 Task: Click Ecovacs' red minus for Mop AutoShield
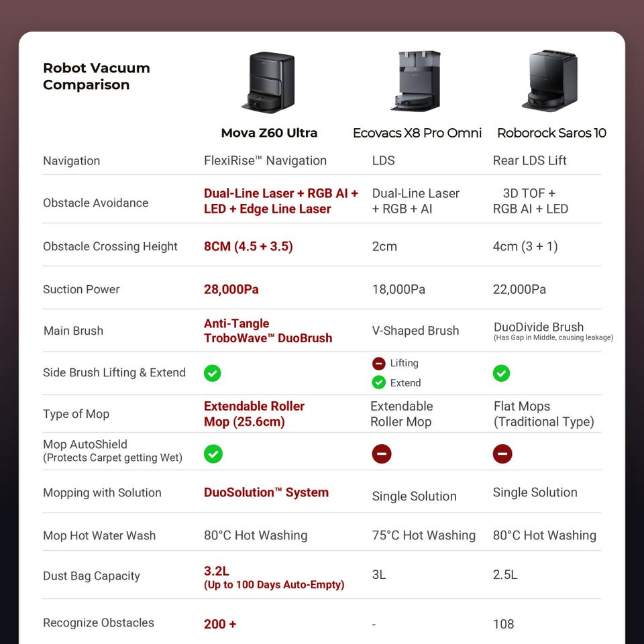tap(381, 453)
